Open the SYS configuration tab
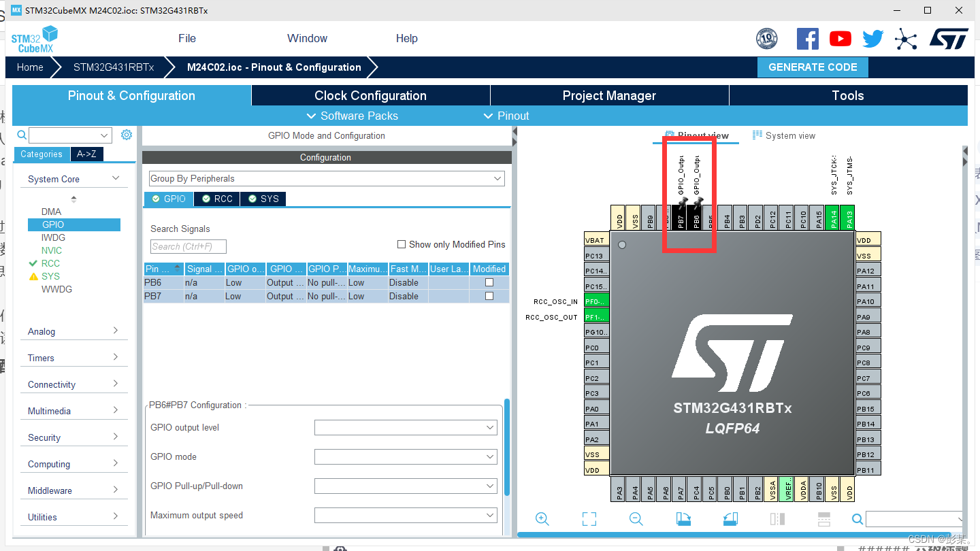This screenshot has width=980, height=551. [263, 199]
